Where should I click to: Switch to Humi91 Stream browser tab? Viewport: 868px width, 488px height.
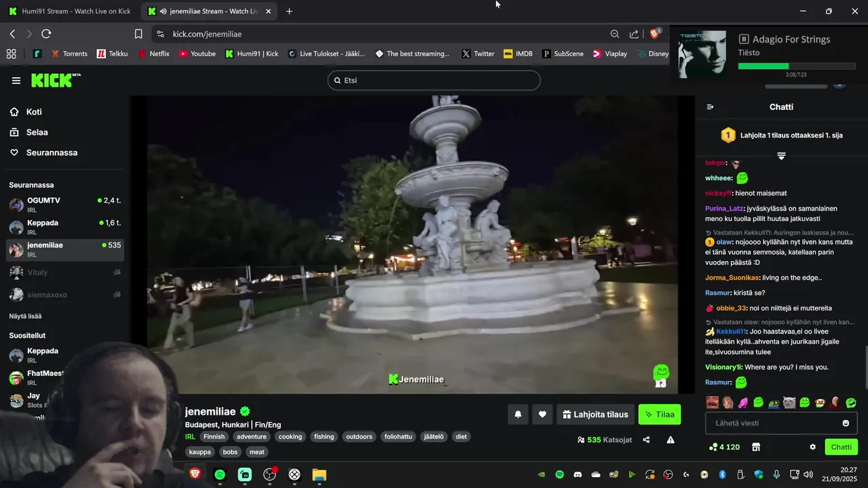pyautogui.click(x=70, y=12)
